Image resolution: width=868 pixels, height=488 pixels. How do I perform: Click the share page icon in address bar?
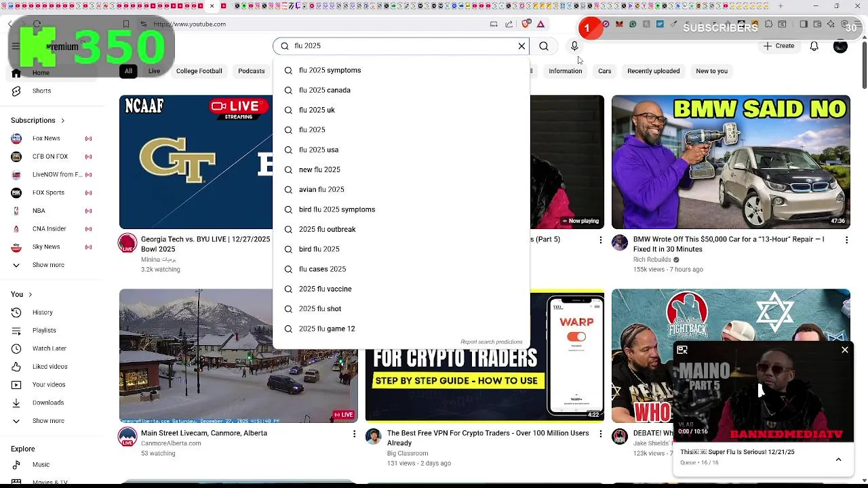tap(509, 24)
